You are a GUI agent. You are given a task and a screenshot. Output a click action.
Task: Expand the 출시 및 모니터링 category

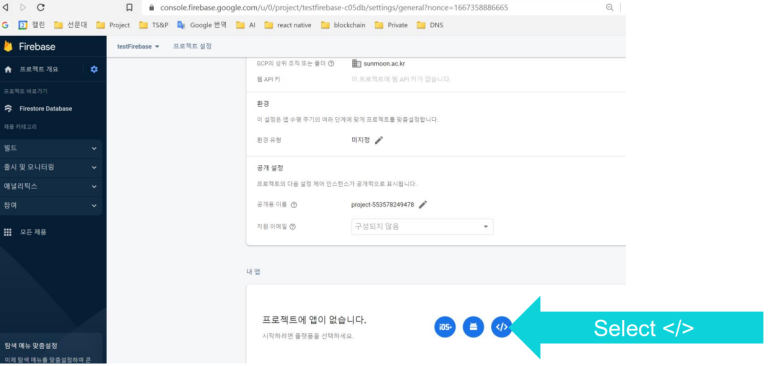point(51,167)
